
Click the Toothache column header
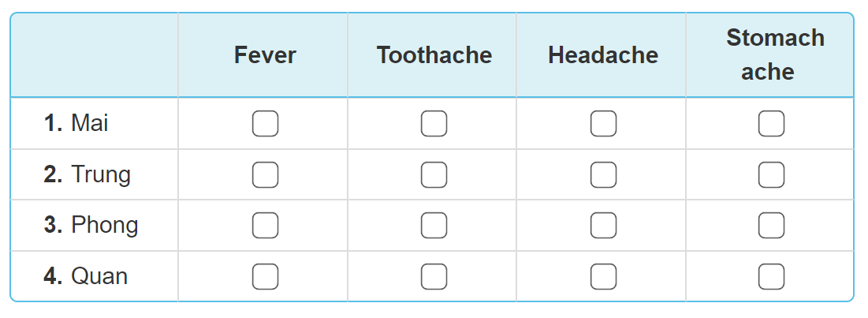pyautogui.click(x=434, y=55)
